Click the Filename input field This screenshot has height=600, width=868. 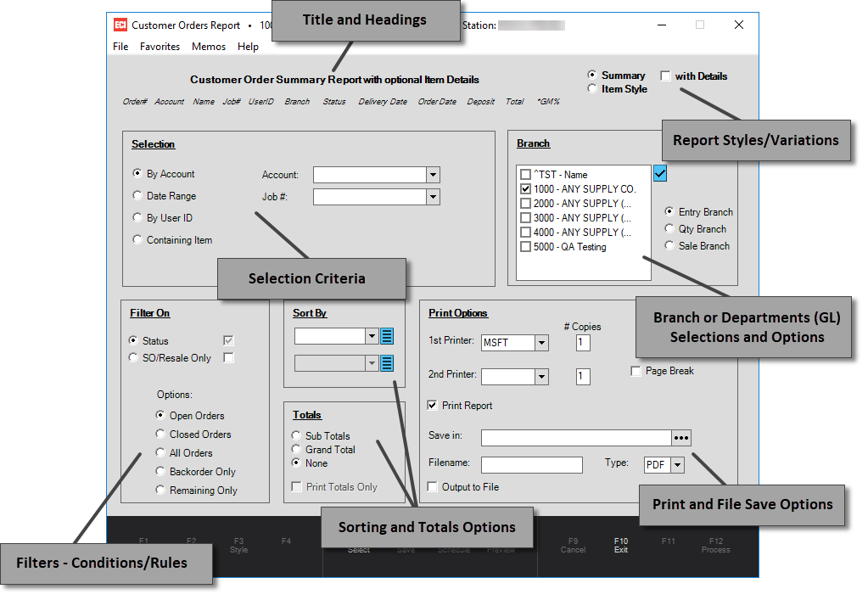point(531,465)
